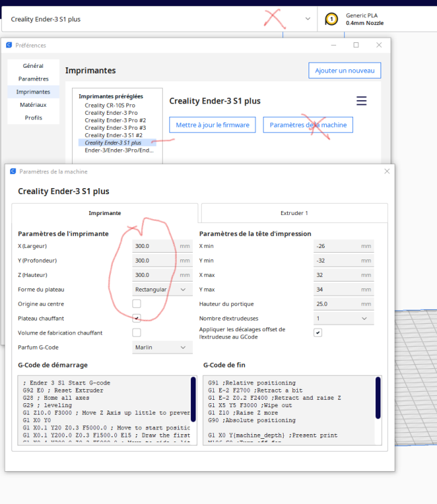
Task: Toggle Origine au centre checkbox
Action: 136,304
